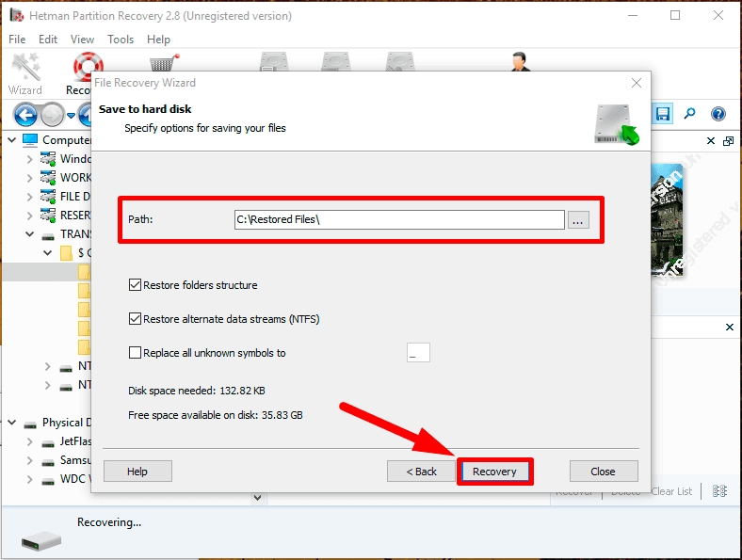Expand the RESER drive tree node
742x560 pixels.
click(x=30, y=216)
